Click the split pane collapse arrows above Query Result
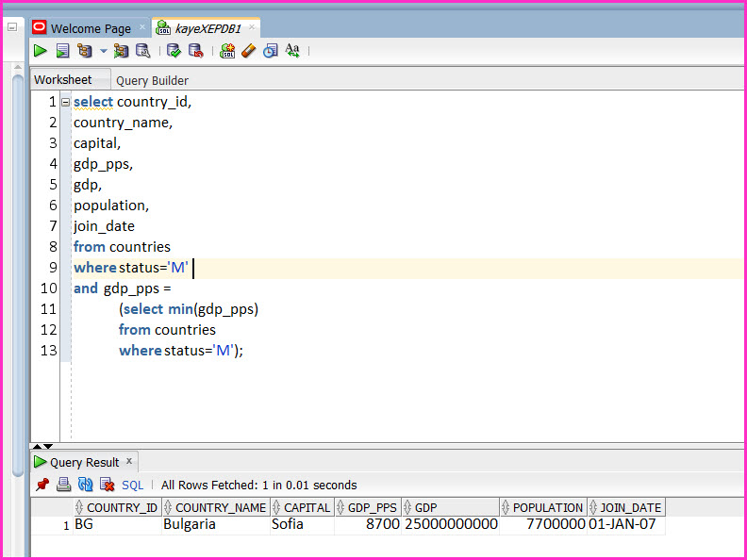The height and width of the screenshot is (560, 747). click(42, 447)
